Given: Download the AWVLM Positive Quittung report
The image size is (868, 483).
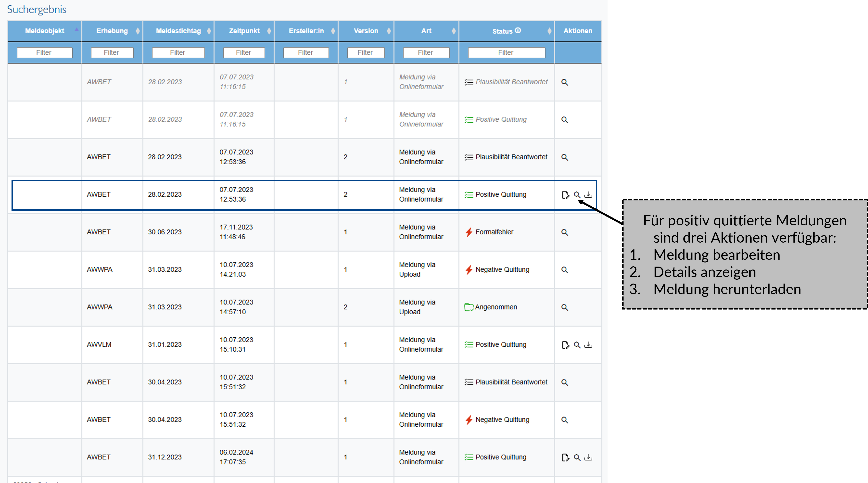Looking at the screenshot, I should coord(588,345).
